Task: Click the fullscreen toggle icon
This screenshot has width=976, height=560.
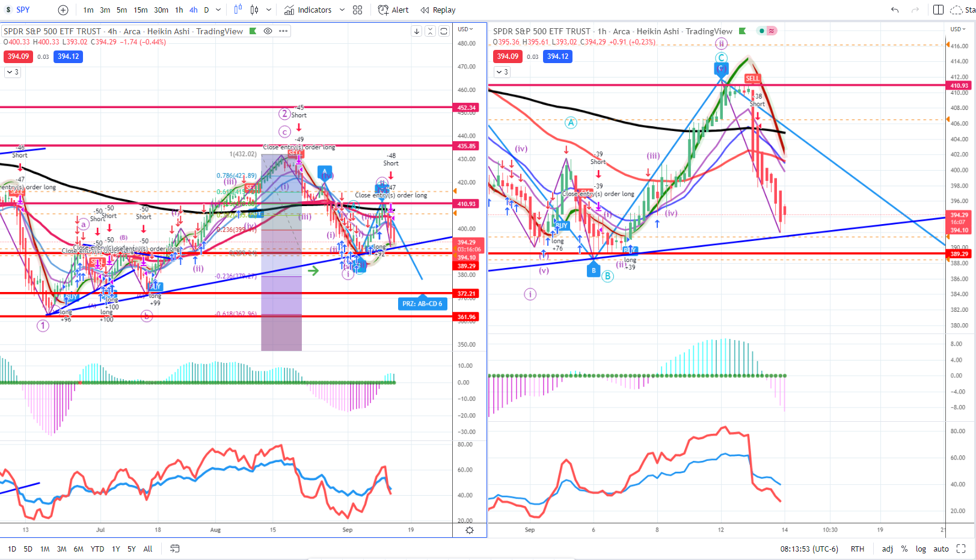Action: (961, 549)
